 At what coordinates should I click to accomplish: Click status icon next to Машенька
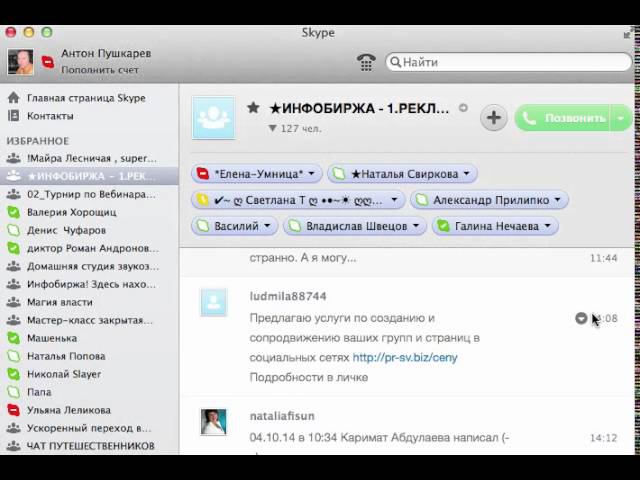pos(13,338)
